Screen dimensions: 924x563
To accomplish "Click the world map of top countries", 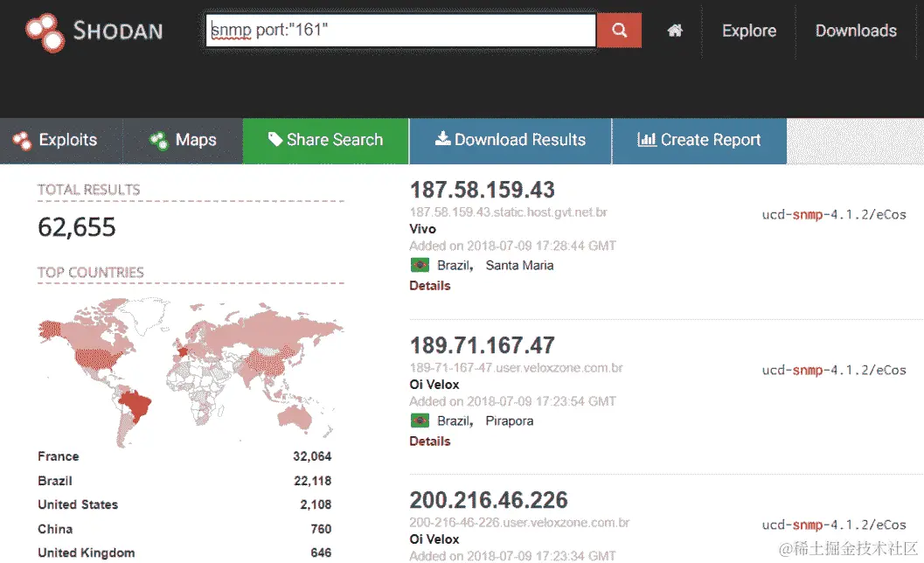I will tap(191, 372).
